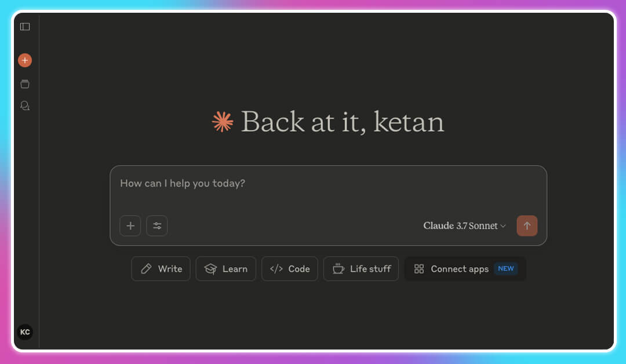This screenshot has height=364, width=626.
Task: Open the KC profile avatar menu
Action: 25,332
